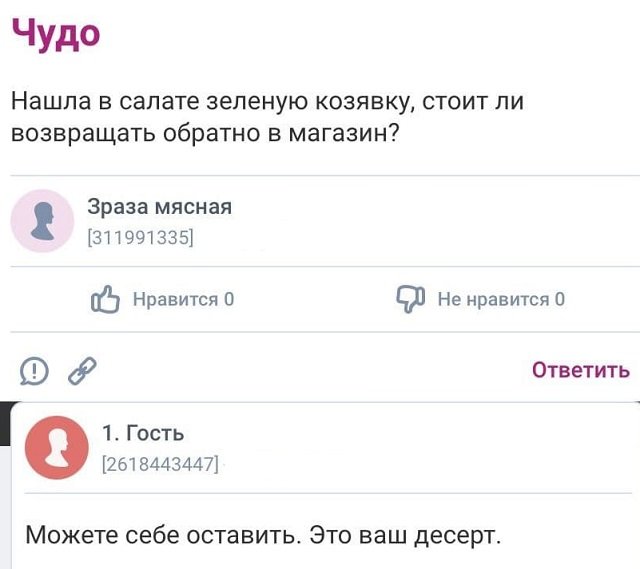Click the thumbs-up like icon

(x=104, y=299)
